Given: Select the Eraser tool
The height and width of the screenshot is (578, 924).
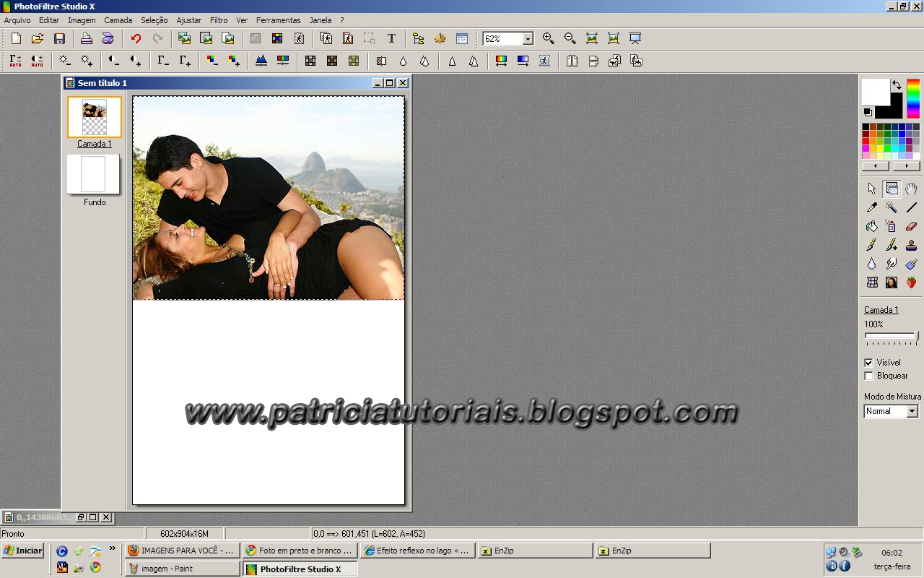Looking at the screenshot, I should pos(911,226).
